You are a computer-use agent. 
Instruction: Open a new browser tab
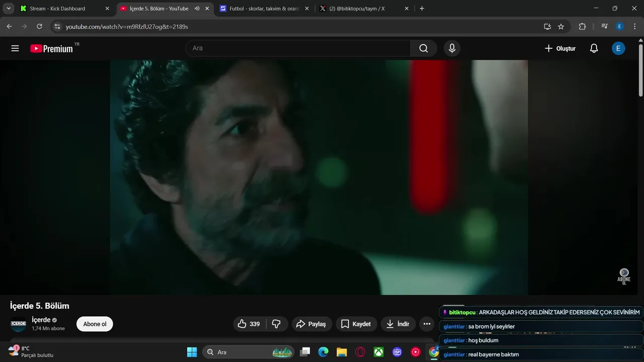pyautogui.click(x=422, y=9)
